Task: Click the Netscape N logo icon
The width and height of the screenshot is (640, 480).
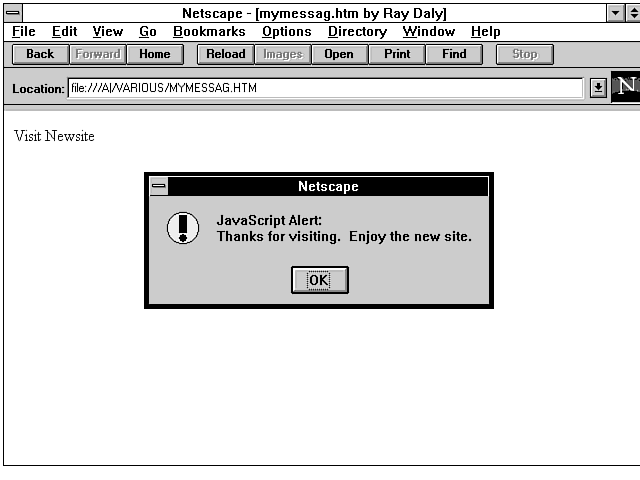Action: pyautogui.click(x=626, y=87)
